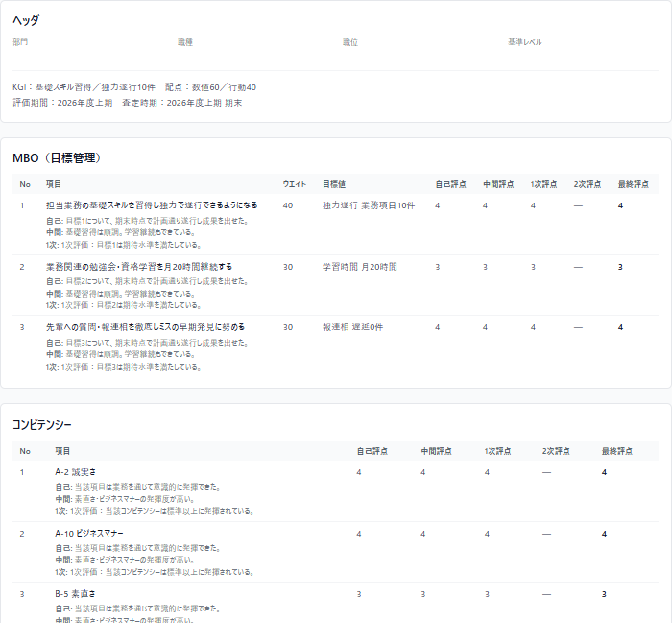Click target value 独力遂行 業務項目10件
Viewport: 672px width, 623px height.
[369, 205]
